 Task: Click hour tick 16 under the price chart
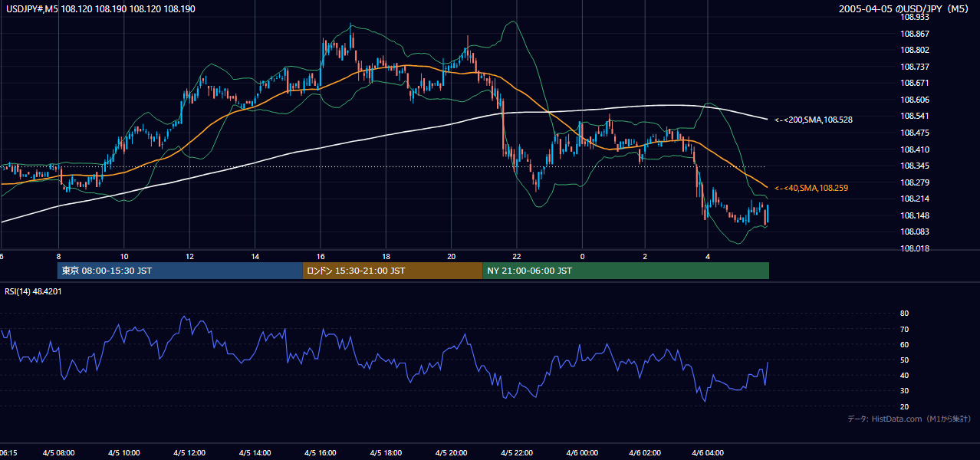pos(320,256)
